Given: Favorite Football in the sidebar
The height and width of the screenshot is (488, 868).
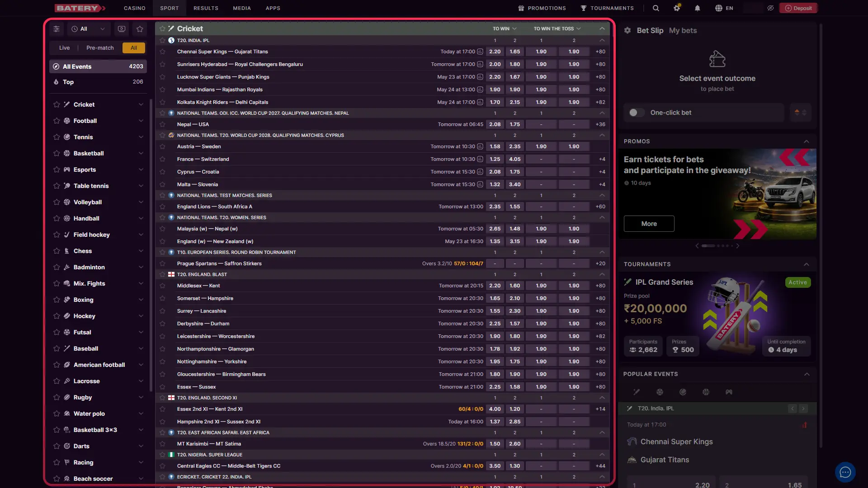Looking at the screenshot, I should [57, 121].
